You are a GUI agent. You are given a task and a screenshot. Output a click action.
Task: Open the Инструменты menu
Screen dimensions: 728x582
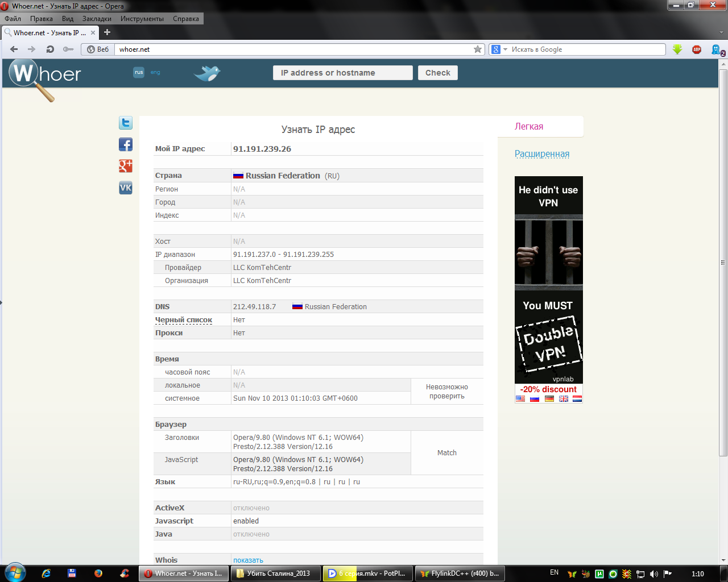coord(142,19)
